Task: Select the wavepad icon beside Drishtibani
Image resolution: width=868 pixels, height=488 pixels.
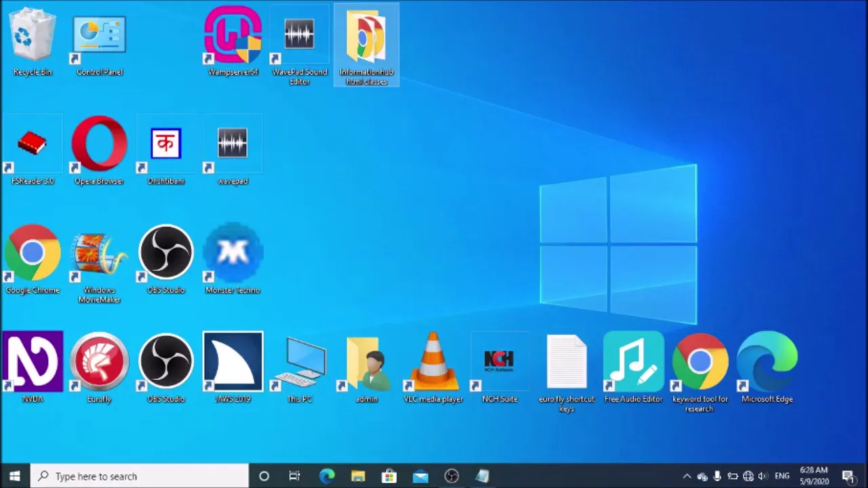Action: point(233,150)
